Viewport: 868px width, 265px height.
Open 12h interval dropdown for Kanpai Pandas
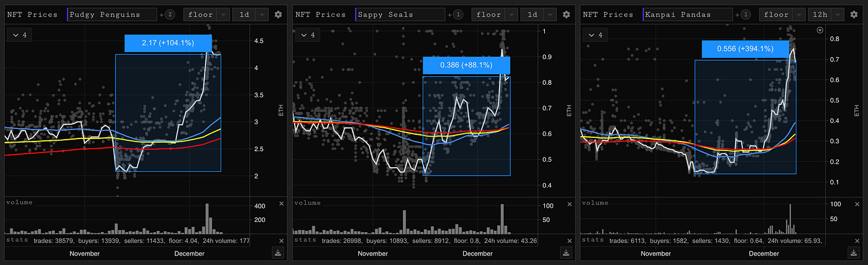pos(827,14)
